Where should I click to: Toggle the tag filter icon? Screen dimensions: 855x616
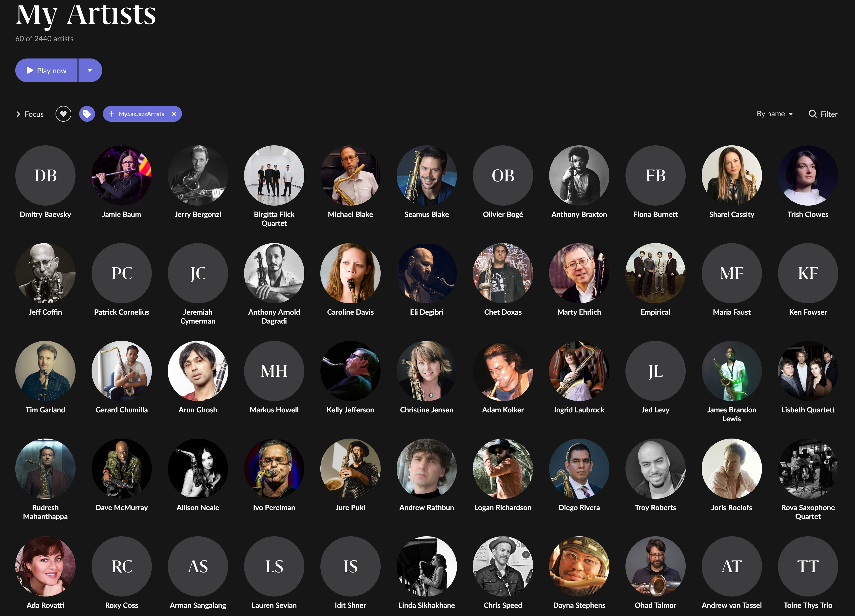click(x=87, y=114)
